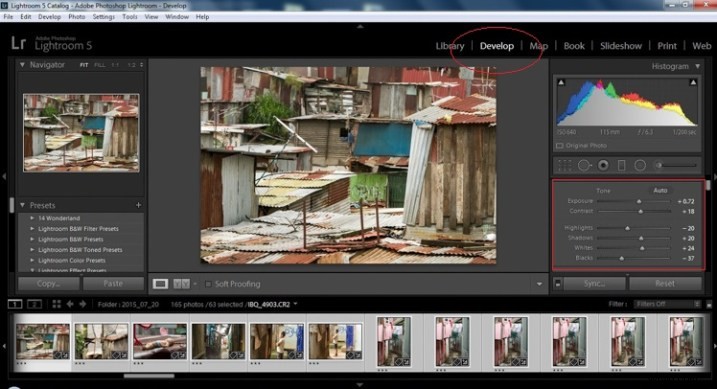Click the Navigator preview image
Image resolution: width=717 pixels, height=389 pixels.
click(81, 133)
